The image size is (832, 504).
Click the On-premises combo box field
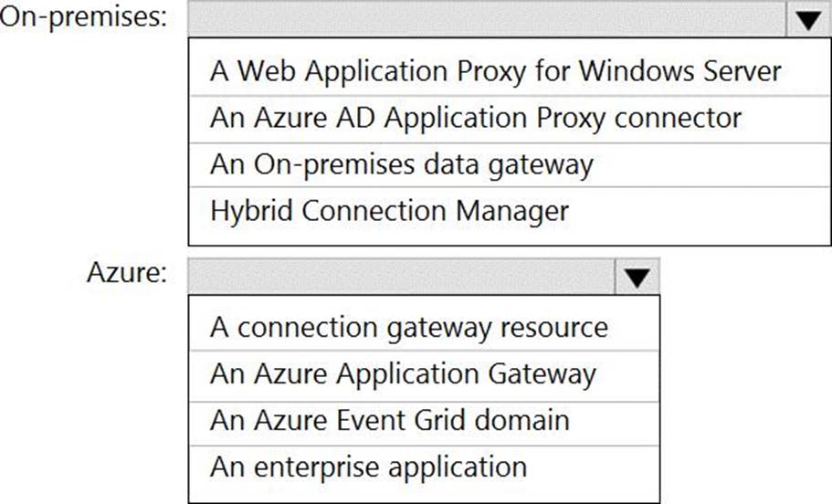click(x=485, y=19)
